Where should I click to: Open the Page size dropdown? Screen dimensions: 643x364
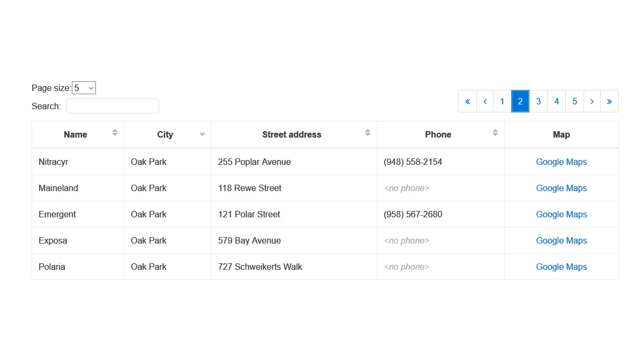pos(84,88)
